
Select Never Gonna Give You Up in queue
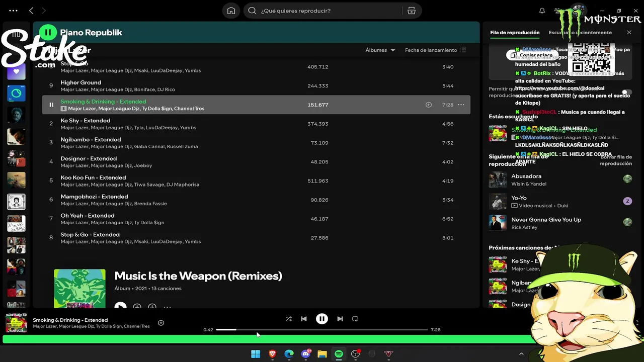[560, 223]
